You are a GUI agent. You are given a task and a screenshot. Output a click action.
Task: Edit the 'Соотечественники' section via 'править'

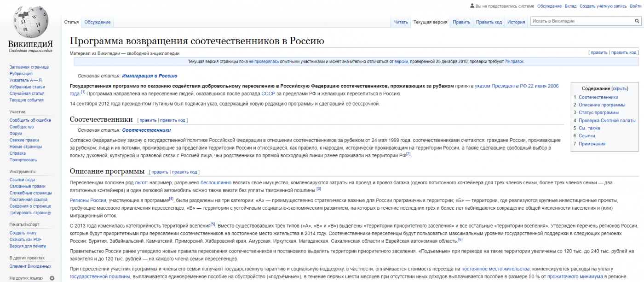(148, 120)
